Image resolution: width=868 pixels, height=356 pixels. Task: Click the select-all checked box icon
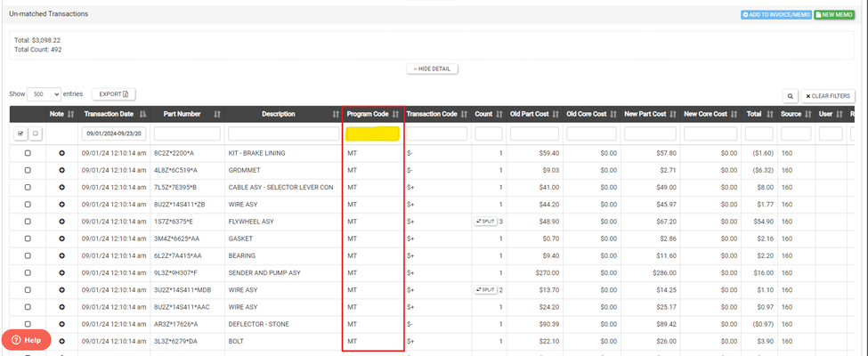tap(21, 133)
